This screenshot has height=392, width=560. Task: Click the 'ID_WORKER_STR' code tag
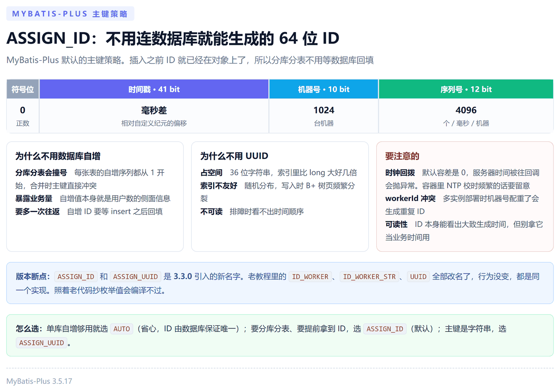(x=369, y=277)
